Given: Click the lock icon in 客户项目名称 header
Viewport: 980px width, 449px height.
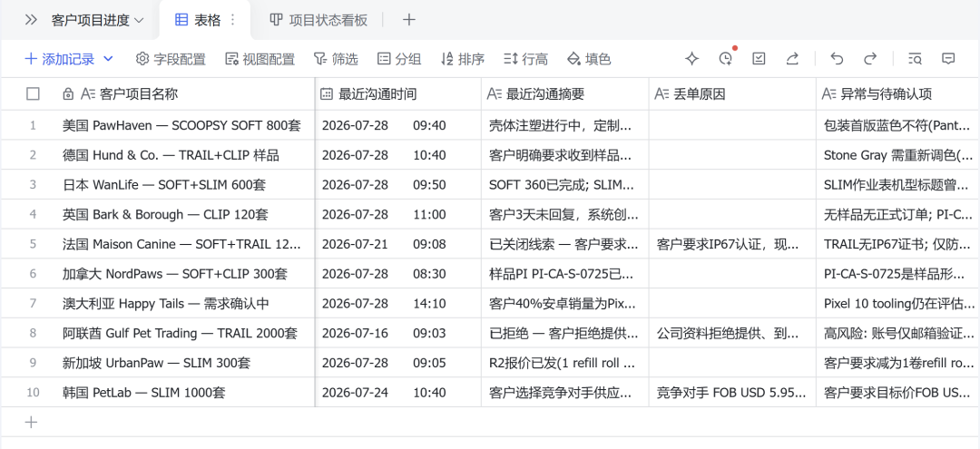Looking at the screenshot, I should click(68, 93).
